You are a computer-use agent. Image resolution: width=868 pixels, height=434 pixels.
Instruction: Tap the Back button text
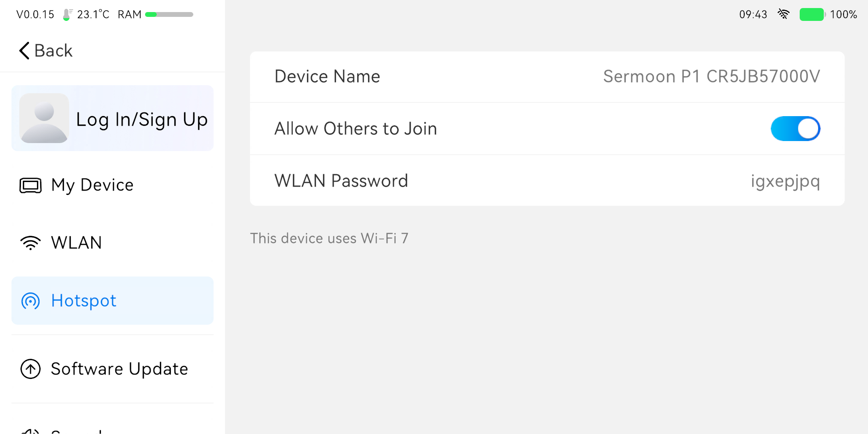pyautogui.click(x=53, y=51)
